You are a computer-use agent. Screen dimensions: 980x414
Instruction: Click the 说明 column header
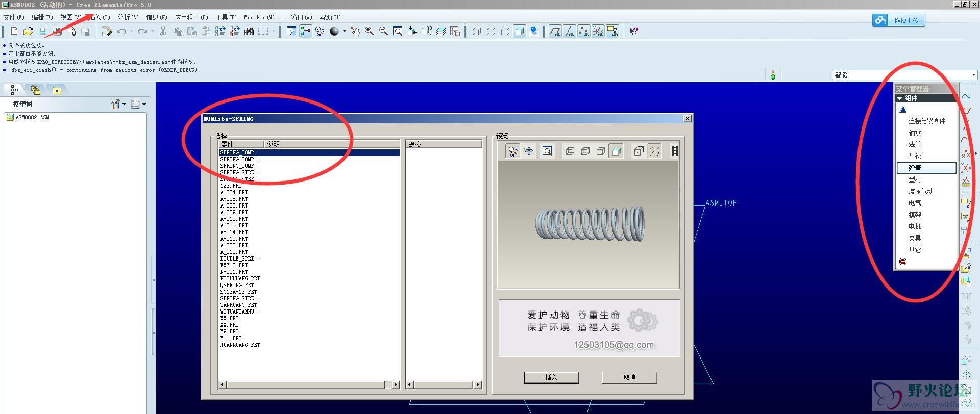pyautogui.click(x=332, y=144)
